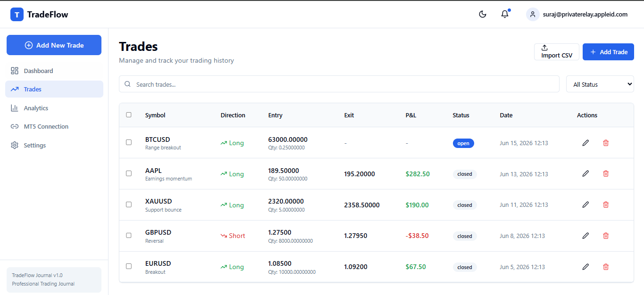Click the $282.50 P&L value

(418, 174)
